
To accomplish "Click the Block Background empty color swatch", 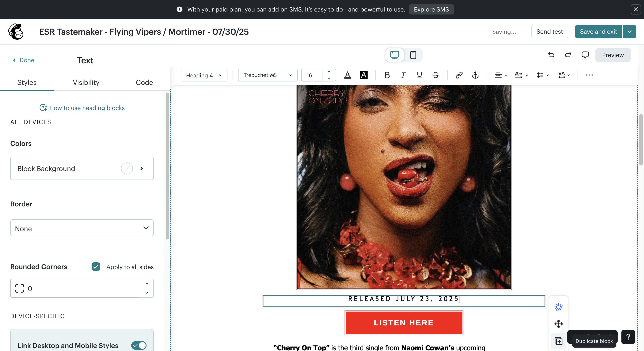I will (127, 168).
